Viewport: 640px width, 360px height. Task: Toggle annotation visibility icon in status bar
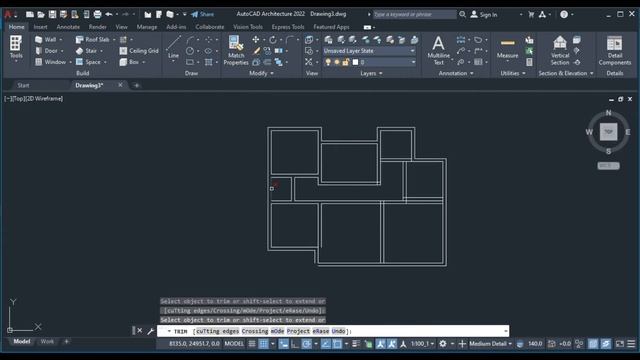pos(380,344)
